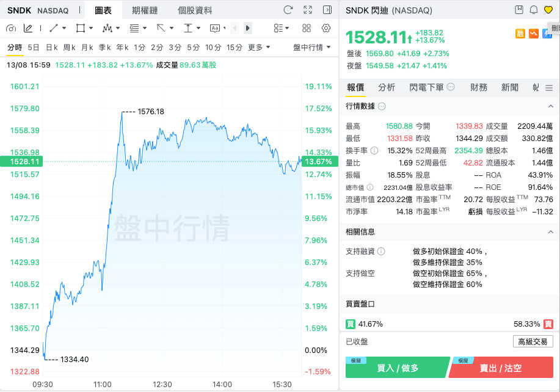Screen dimensions: 560x392
Task: Open dropdown arrow next to wave pattern tool
Action: [117, 28]
